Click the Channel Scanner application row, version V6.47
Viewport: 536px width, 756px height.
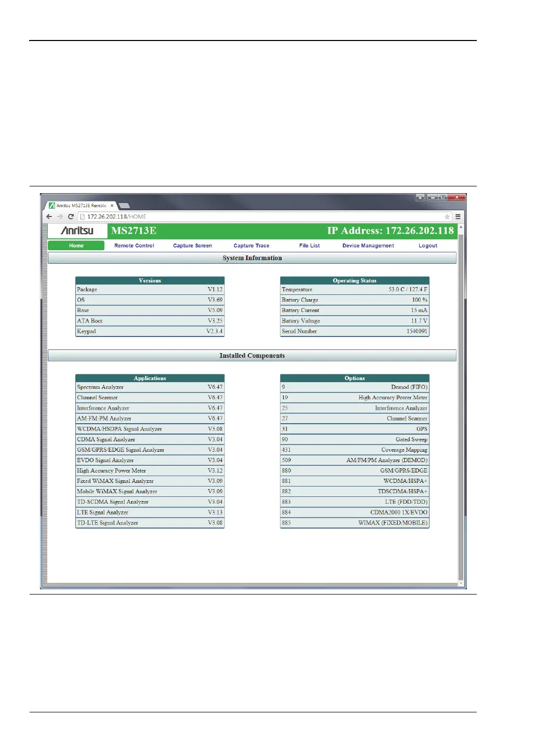click(150, 398)
